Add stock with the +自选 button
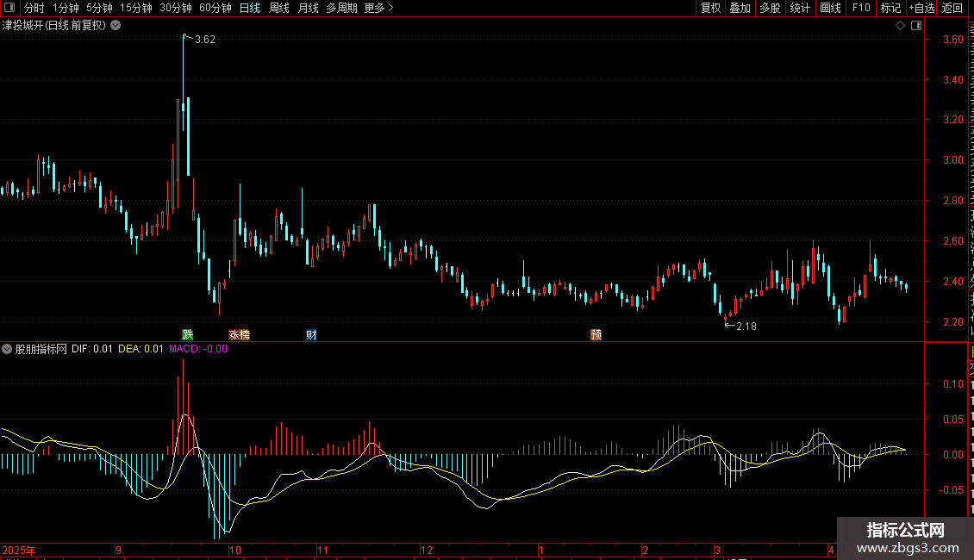974x560 pixels. click(x=921, y=8)
